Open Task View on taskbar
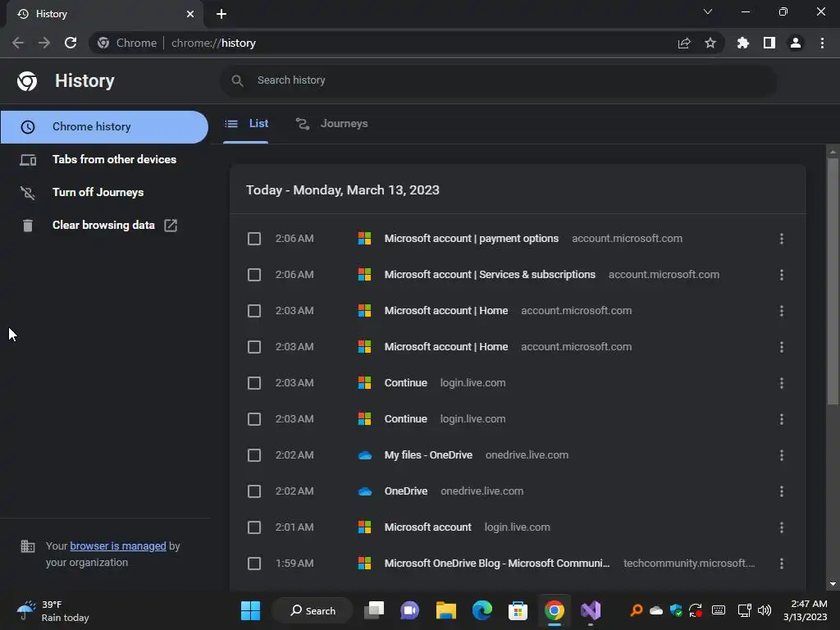Image resolution: width=840 pixels, height=630 pixels. (374, 610)
